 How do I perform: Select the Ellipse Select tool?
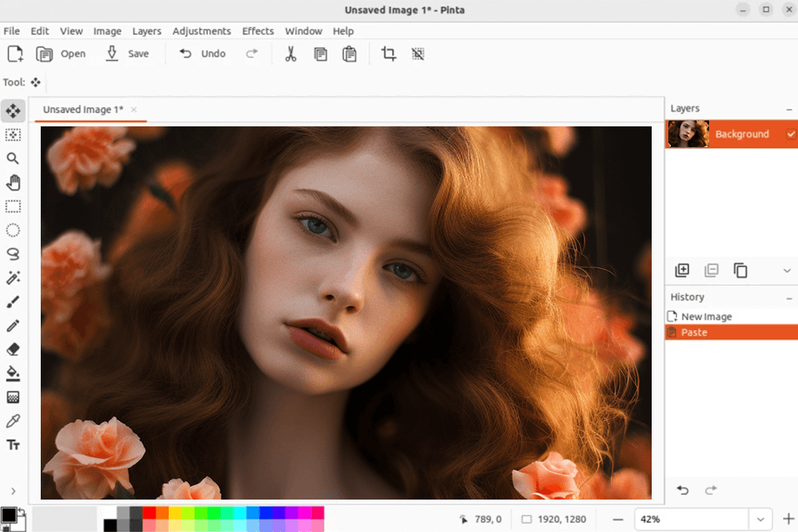tap(13, 230)
